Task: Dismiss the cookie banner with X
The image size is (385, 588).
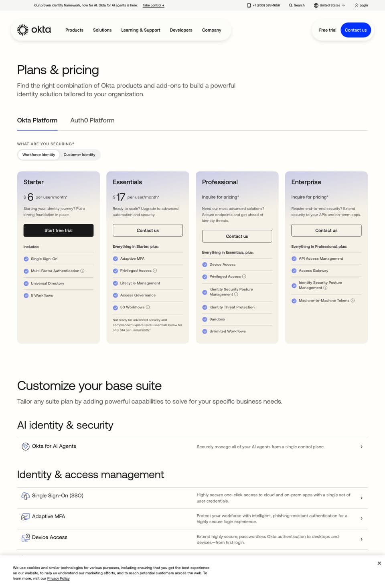Action: tap(379, 563)
